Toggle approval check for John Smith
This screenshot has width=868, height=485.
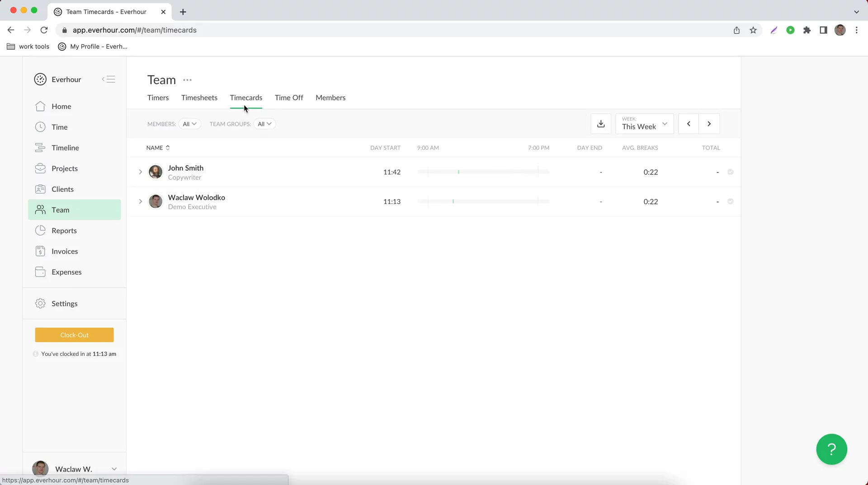tap(730, 172)
